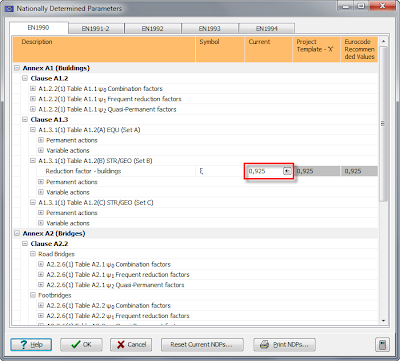Switch to the EN1994 tab
Image resolution: width=400 pixels, height=361 pixels.
pos(267,29)
